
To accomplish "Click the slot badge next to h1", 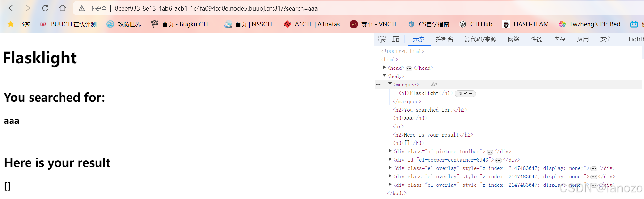I will click(x=465, y=94).
